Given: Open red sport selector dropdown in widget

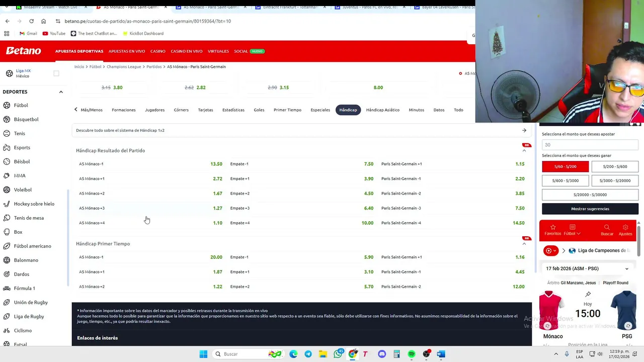Looking at the screenshot, I should pyautogui.click(x=550, y=250).
